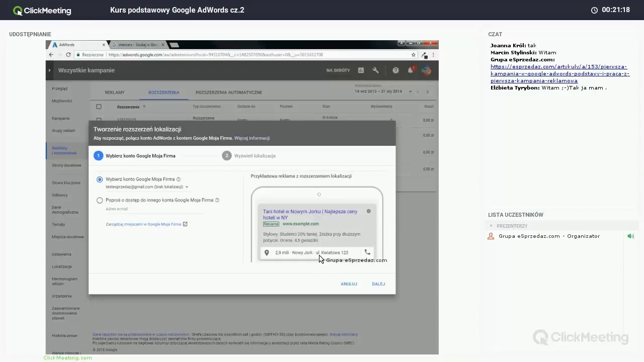Click the ClickMeeting.com footer link

[x=67, y=358]
